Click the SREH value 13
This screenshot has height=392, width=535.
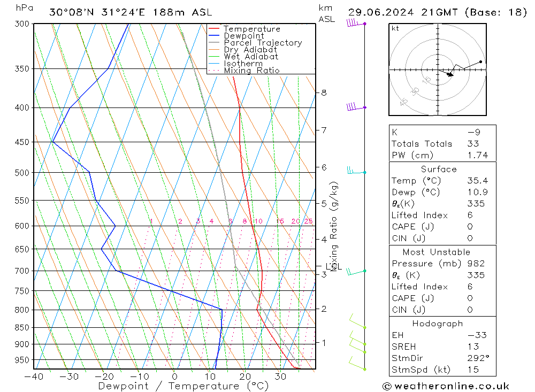(473, 347)
